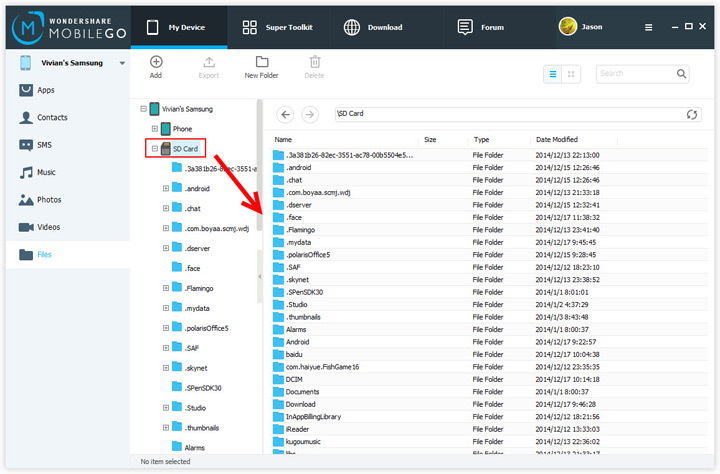Image resolution: width=720 pixels, height=474 pixels.
Task: Create a New Folder
Action: [x=262, y=67]
